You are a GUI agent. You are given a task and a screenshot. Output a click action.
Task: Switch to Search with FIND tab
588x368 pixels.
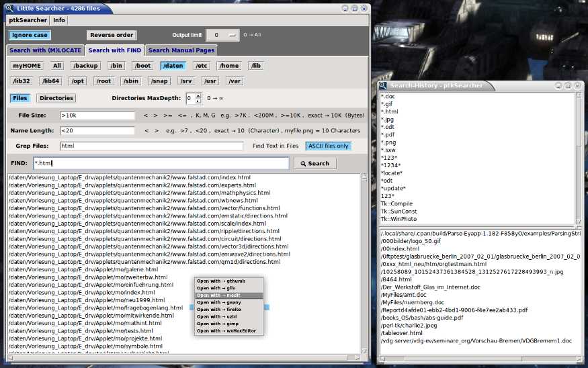(115, 50)
